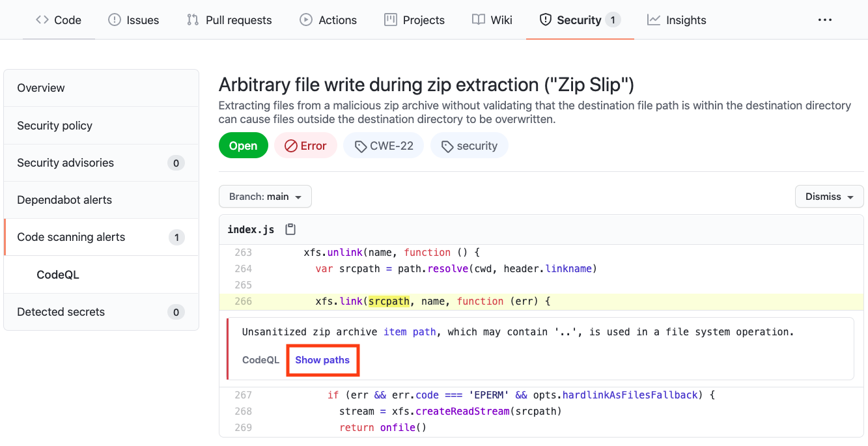The width and height of the screenshot is (868, 446).
Task: Copy the index.js path with the clipboard icon
Action: click(x=291, y=230)
